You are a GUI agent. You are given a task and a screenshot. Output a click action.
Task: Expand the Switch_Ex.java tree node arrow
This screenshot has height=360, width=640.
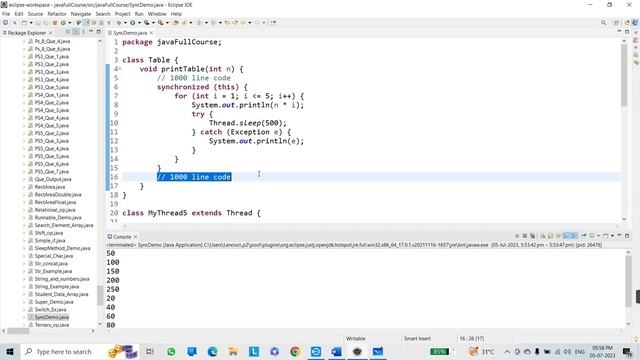[24, 310]
